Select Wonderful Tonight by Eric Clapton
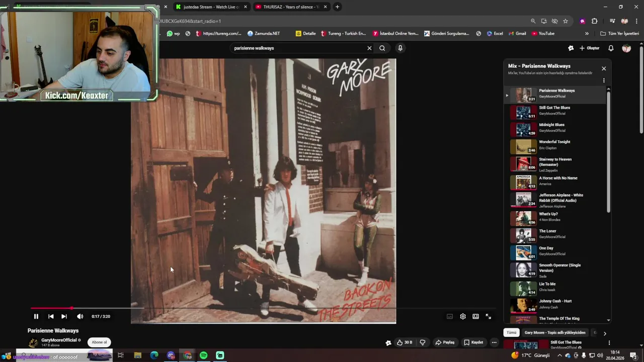The height and width of the screenshot is (362, 644). coord(556,146)
